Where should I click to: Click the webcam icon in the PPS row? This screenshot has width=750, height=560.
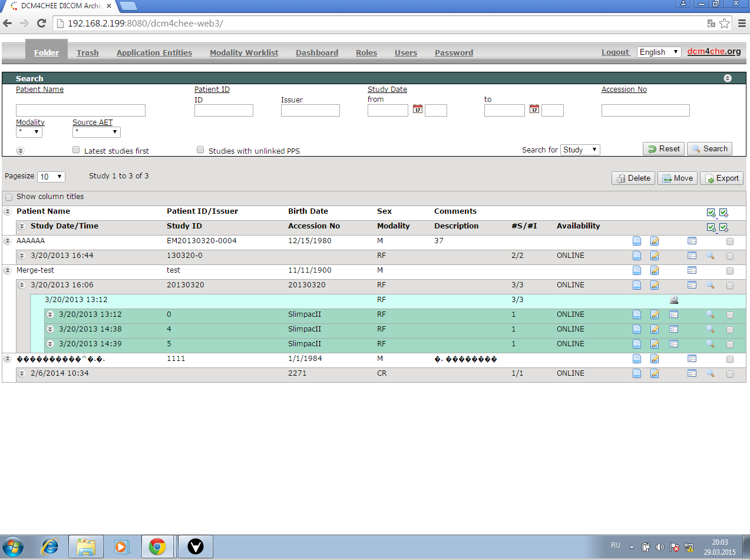(674, 300)
